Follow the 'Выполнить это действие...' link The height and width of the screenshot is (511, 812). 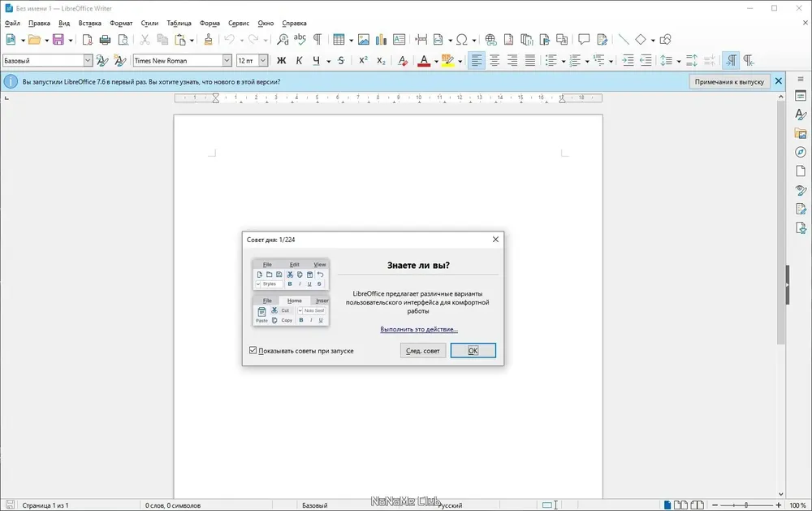[x=419, y=329]
